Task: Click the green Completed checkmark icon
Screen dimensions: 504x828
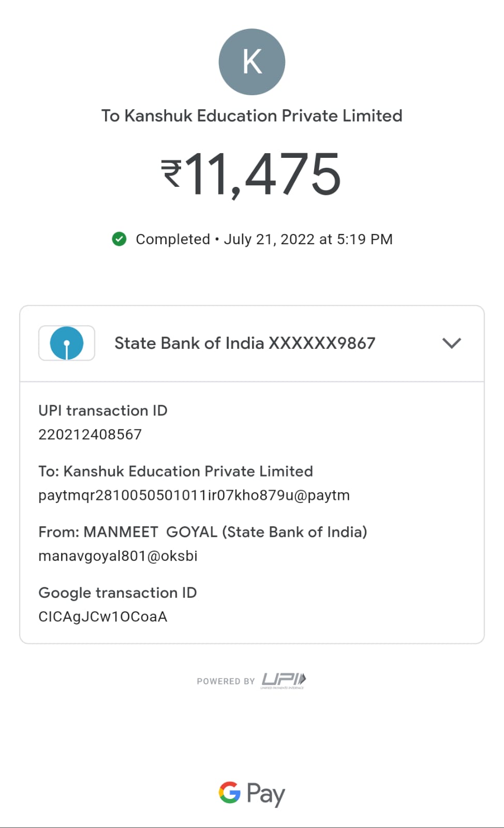Action: [119, 239]
